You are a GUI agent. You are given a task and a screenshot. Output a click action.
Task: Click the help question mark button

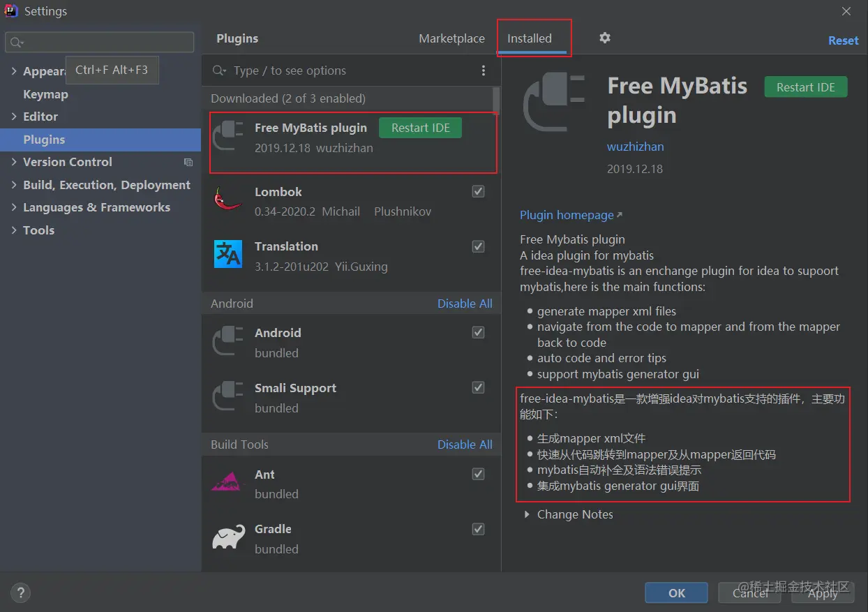pos(20,593)
